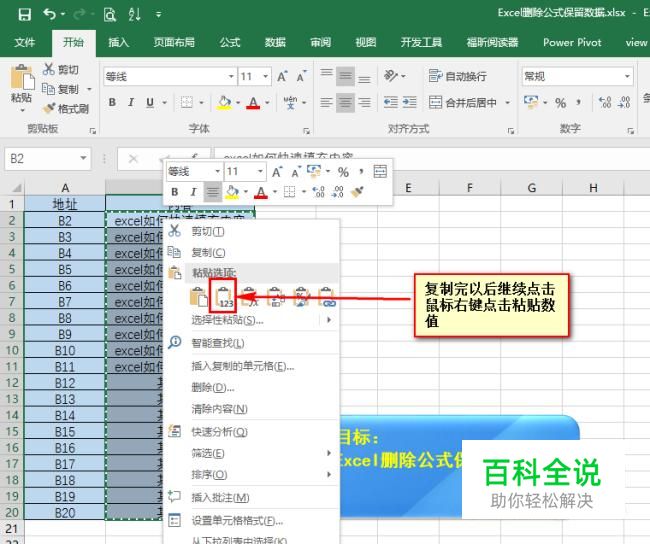Screen dimensions: 650x544
Task: Choose 快速分析(Q) from the context menu
Action: pyautogui.click(x=252, y=432)
